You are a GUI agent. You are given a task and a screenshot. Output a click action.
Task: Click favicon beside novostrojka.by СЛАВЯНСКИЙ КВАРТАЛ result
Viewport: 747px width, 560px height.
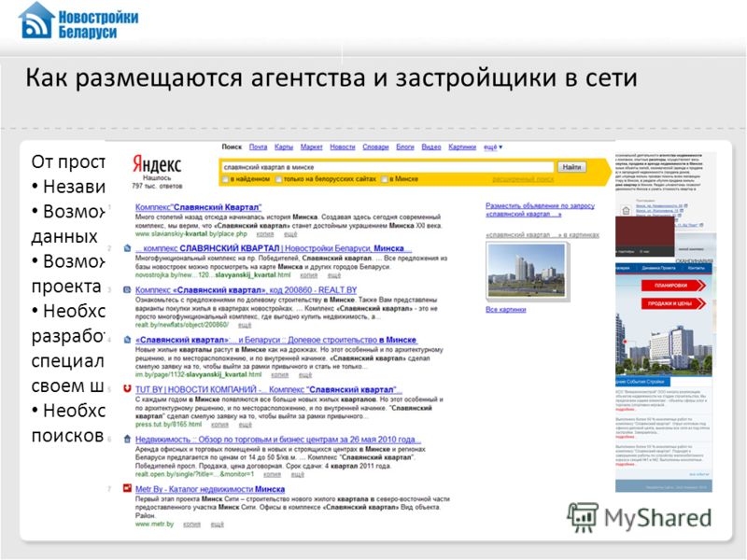[127, 248]
